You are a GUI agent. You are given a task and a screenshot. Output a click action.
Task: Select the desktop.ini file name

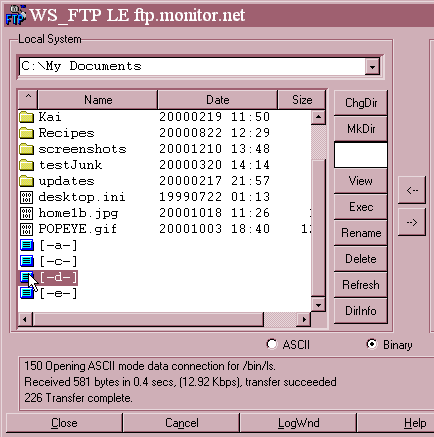82,197
